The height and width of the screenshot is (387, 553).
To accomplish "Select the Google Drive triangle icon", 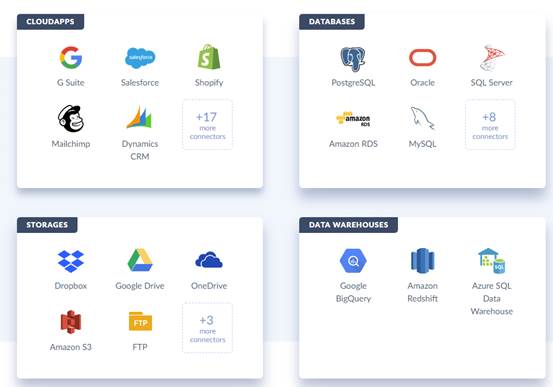I will point(140,260).
